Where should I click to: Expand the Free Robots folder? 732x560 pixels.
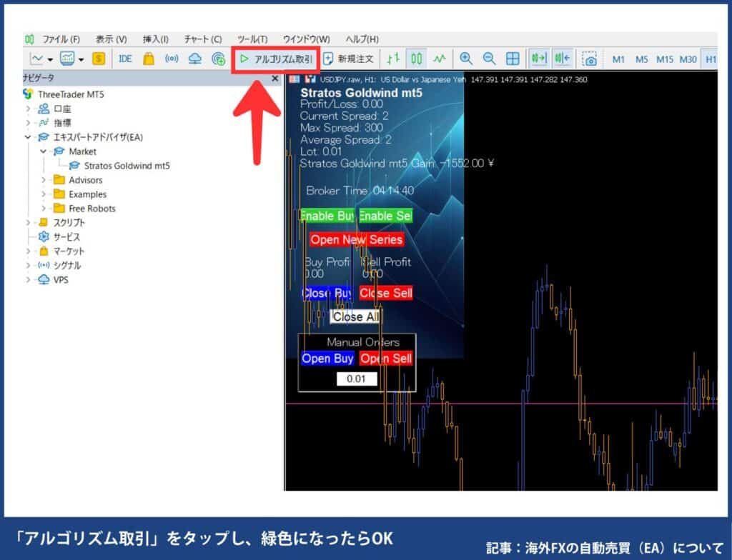[x=44, y=208]
